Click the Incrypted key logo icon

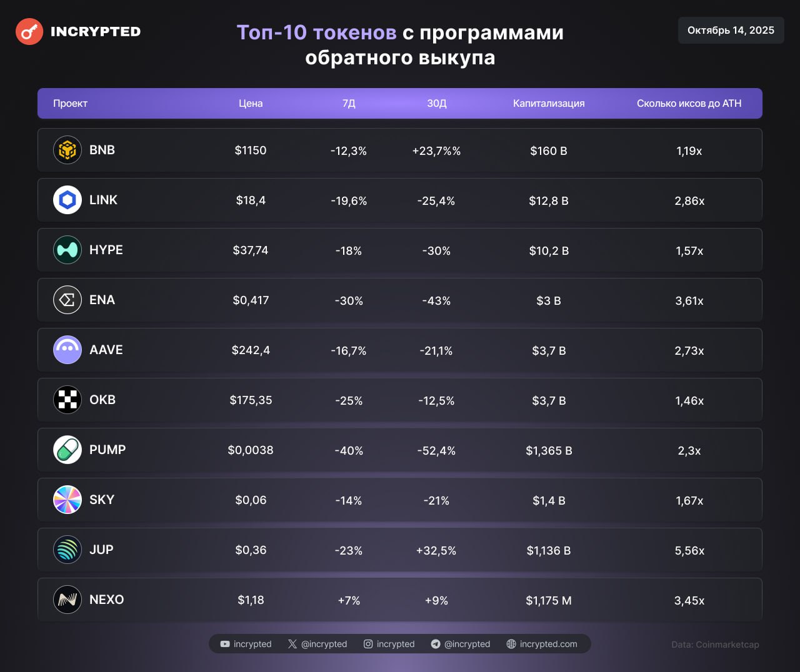tap(29, 32)
